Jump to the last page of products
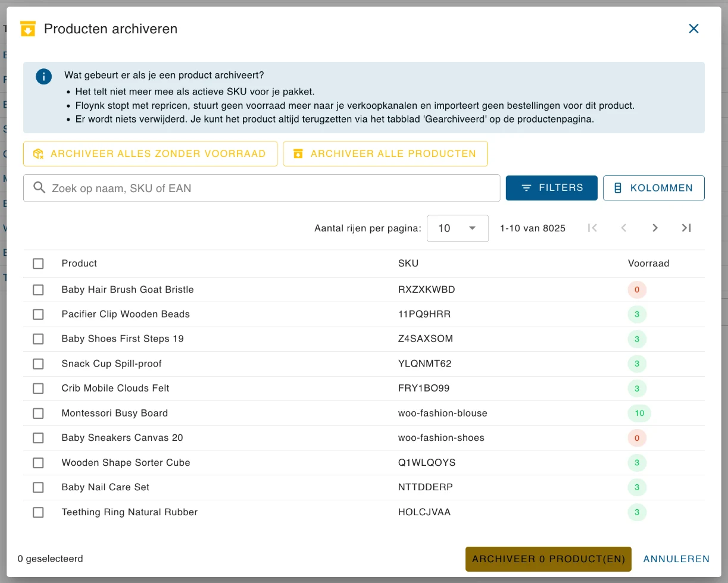The width and height of the screenshot is (728, 583). [x=686, y=228]
